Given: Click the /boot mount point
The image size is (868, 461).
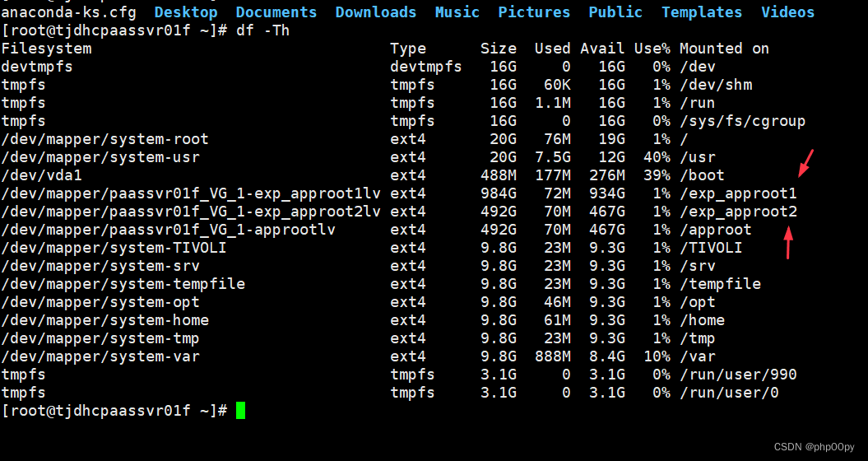Looking at the screenshot, I should click(702, 175).
